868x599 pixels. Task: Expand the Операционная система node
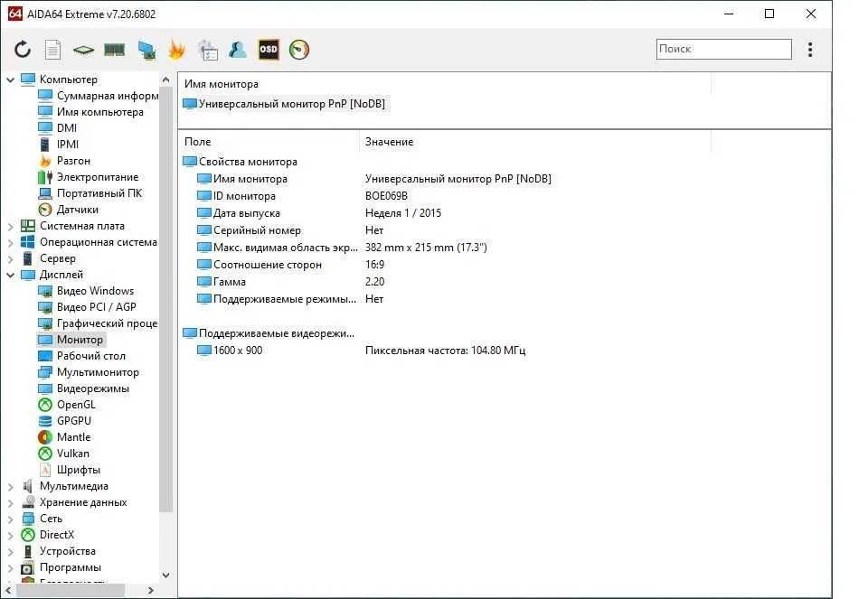[10, 242]
